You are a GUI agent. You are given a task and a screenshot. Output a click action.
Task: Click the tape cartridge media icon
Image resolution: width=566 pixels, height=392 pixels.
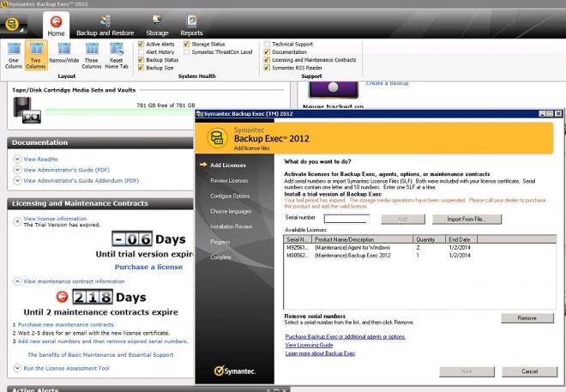tap(27, 110)
